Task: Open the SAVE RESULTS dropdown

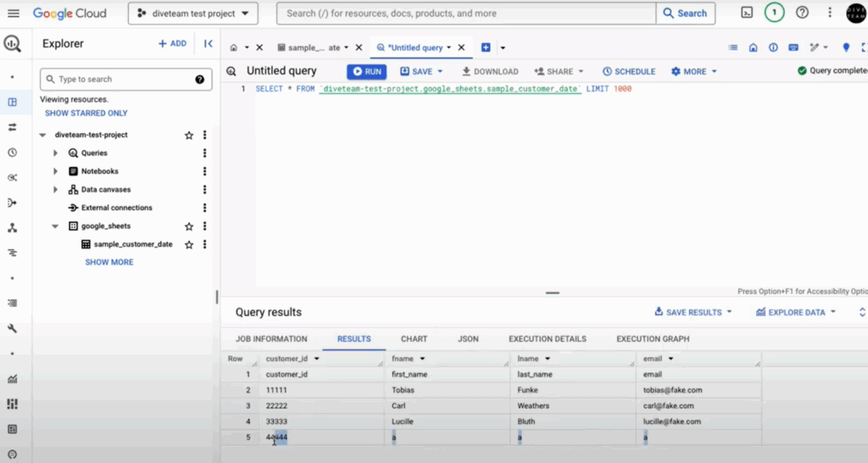Action: pyautogui.click(x=693, y=312)
